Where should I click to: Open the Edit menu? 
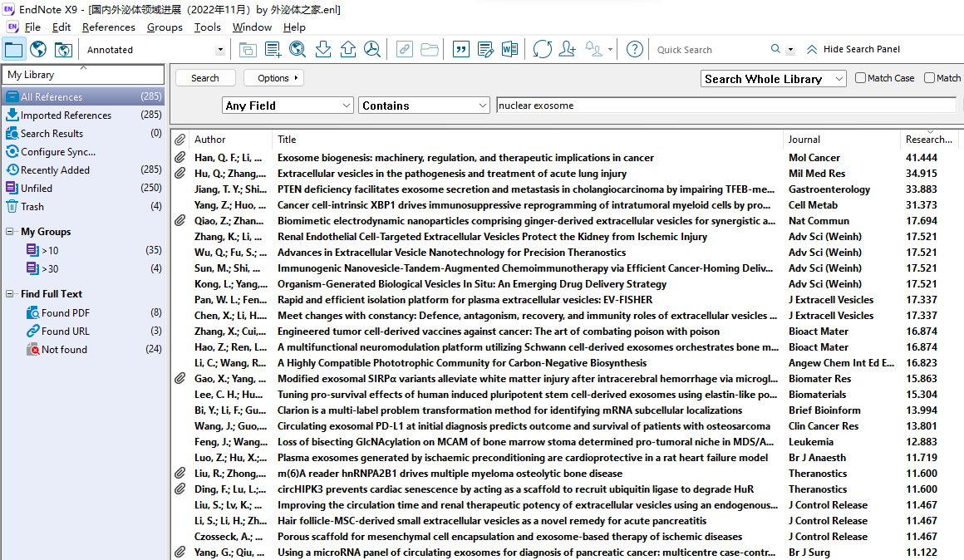(x=61, y=27)
